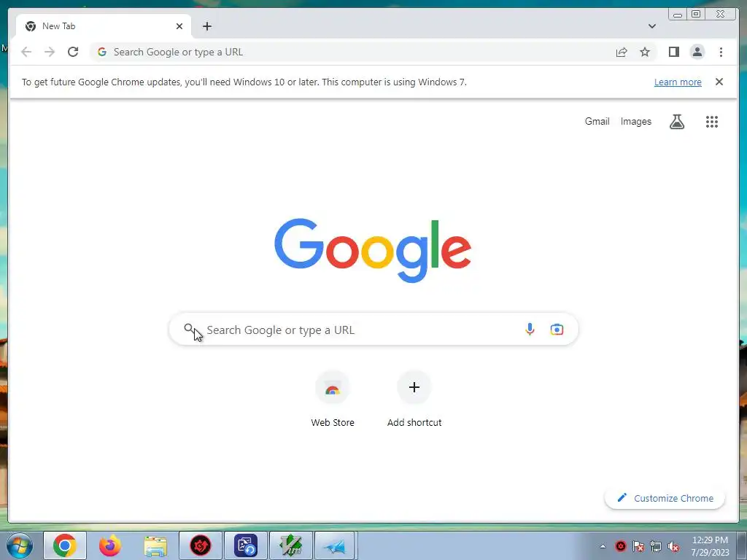Click the Google logo
Image resolution: width=747 pixels, height=560 pixels.
coord(373,250)
